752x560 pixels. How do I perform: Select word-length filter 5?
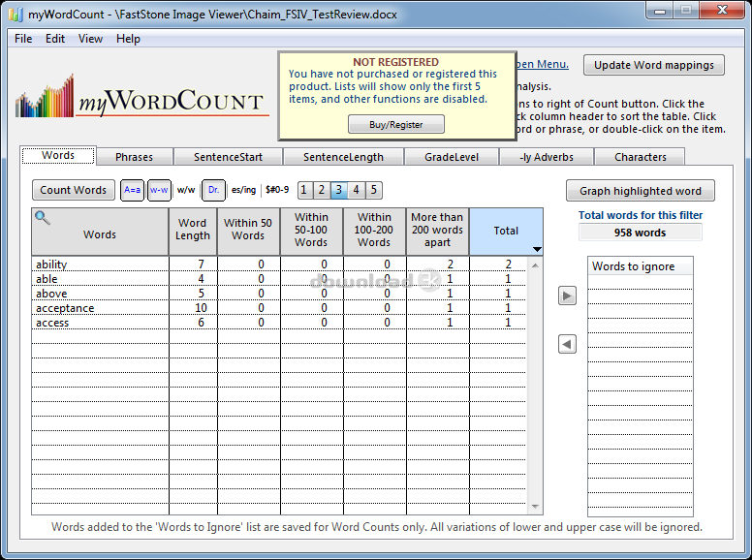click(374, 190)
